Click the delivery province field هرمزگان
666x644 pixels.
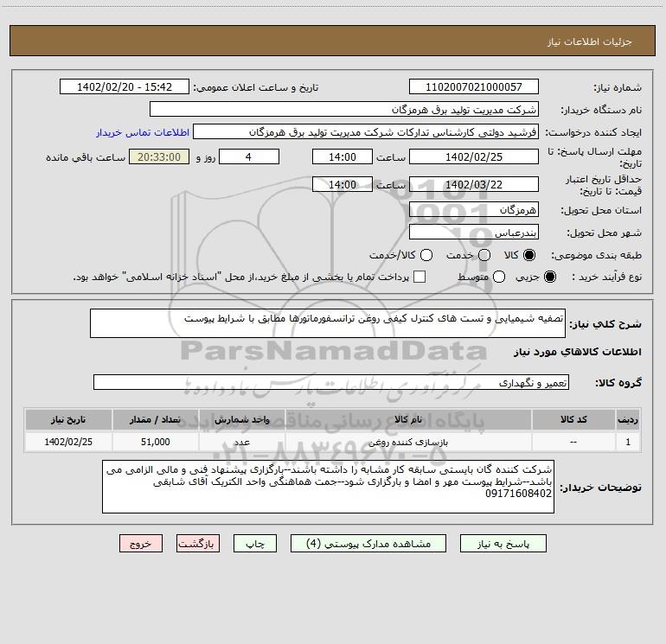[x=474, y=210]
